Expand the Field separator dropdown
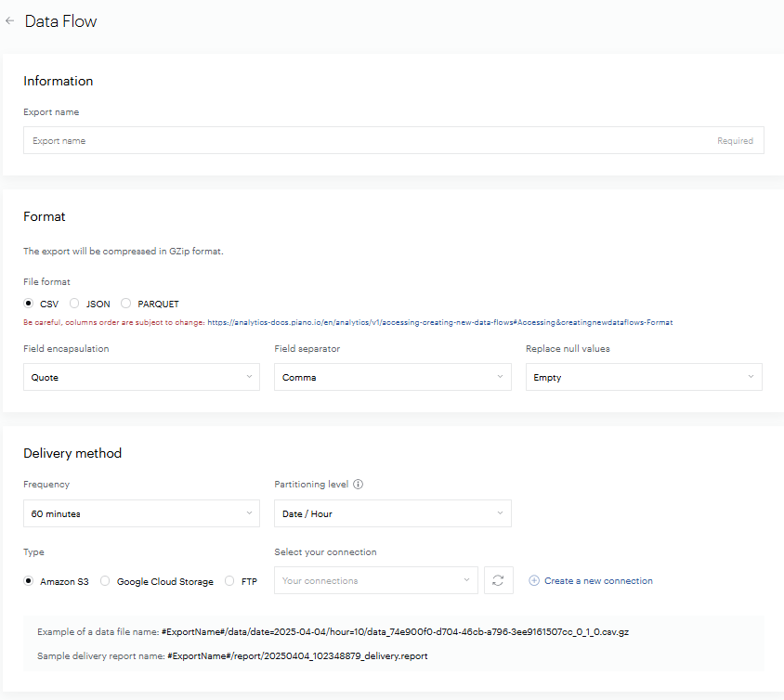This screenshot has width=784, height=700. tap(392, 377)
